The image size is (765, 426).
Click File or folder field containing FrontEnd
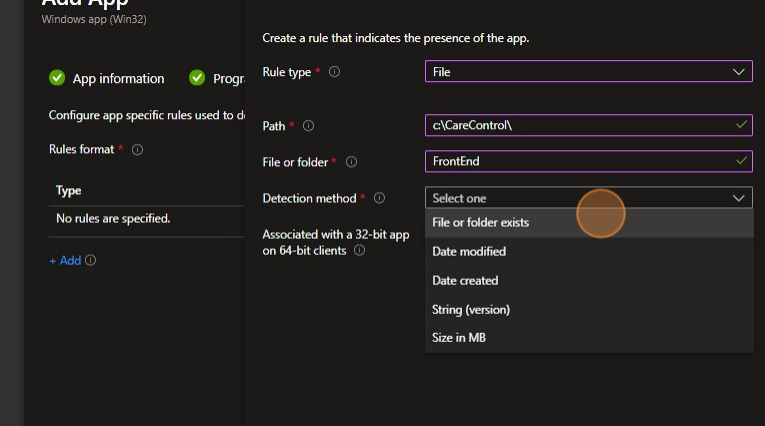point(580,161)
